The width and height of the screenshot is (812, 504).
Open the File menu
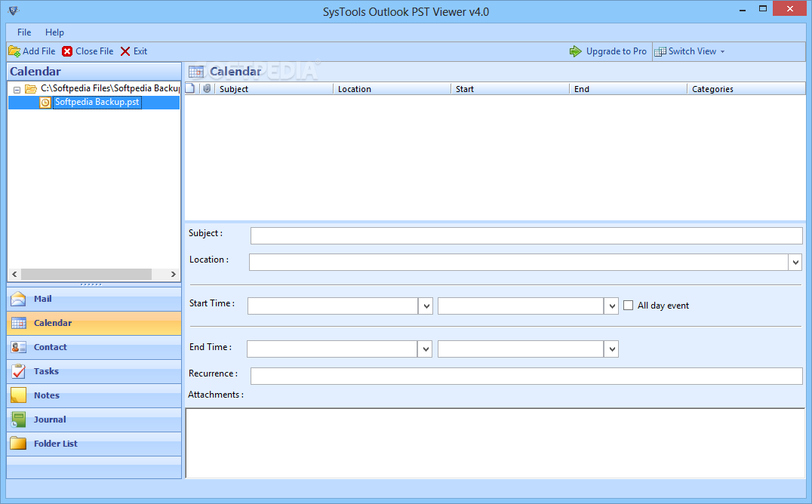24,32
